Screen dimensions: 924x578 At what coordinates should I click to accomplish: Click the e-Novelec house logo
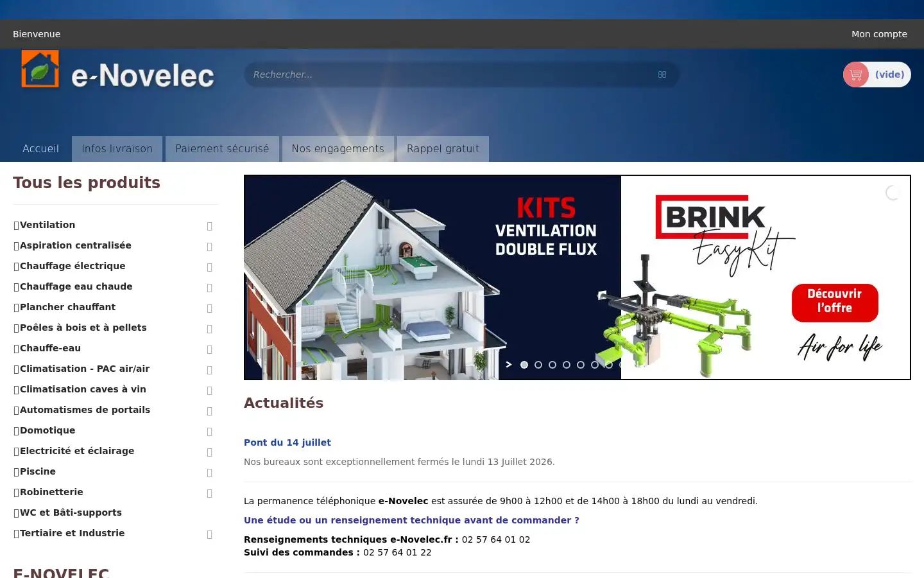(x=40, y=69)
